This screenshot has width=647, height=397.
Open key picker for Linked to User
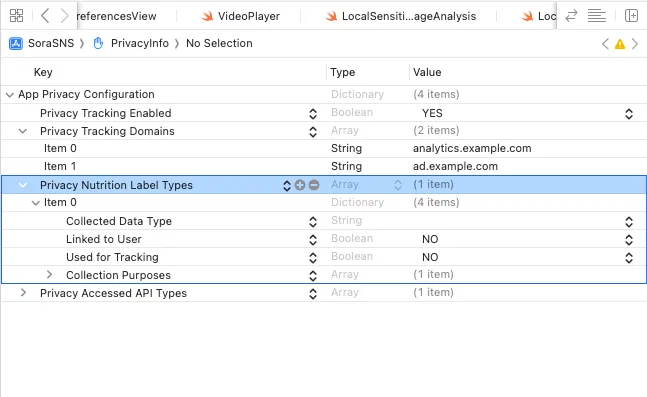[x=313, y=240]
